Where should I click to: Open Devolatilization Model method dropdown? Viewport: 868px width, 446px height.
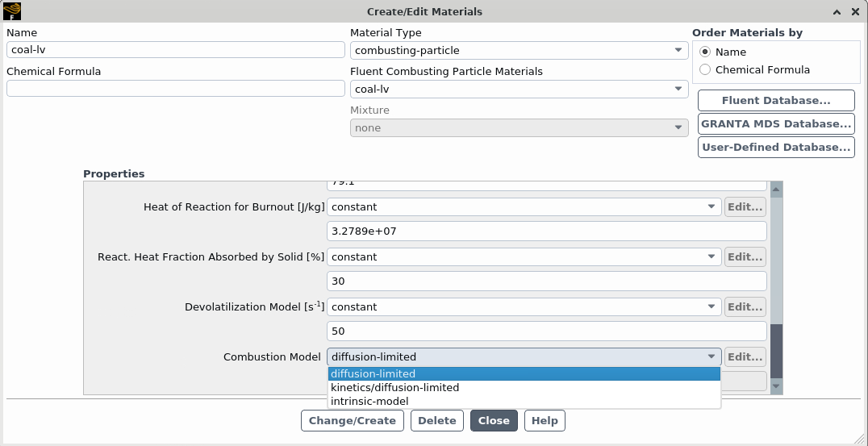pyautogui.click(x=524, y=306)
